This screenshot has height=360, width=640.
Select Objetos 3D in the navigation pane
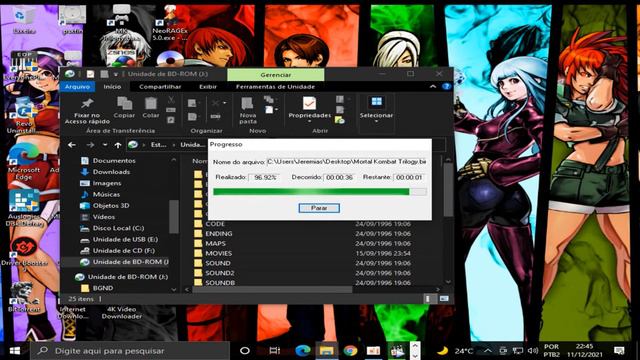pyautogui.click(x=111, y=206)
